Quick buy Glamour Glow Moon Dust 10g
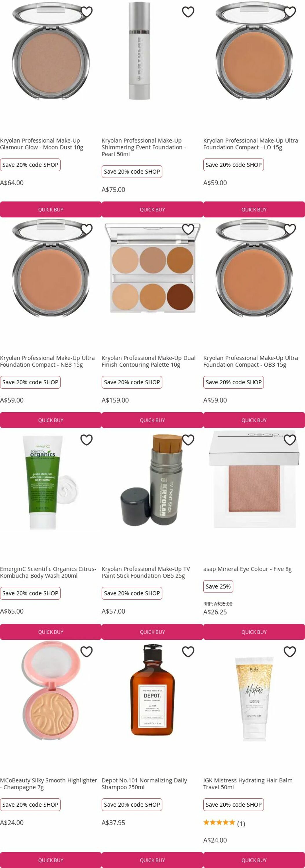This screenshot has width=305, height=868. [51, 209]
